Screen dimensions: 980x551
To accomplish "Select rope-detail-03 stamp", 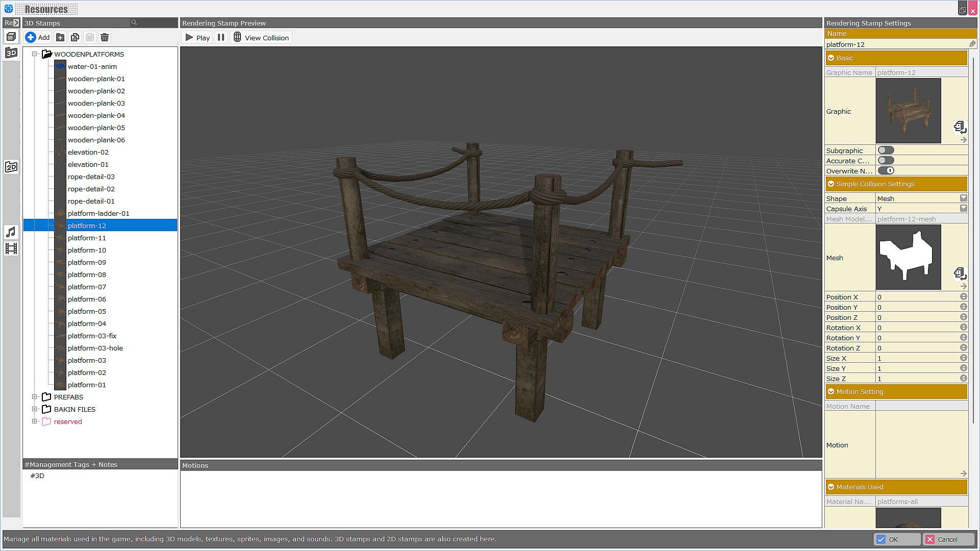I will (91, 177).
